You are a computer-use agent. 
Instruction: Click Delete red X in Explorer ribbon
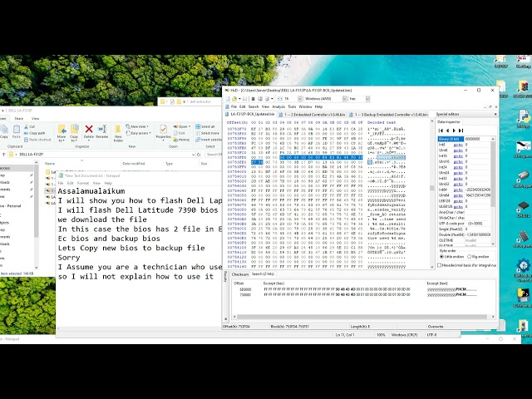pyautogui.click(x=89, y=129)
